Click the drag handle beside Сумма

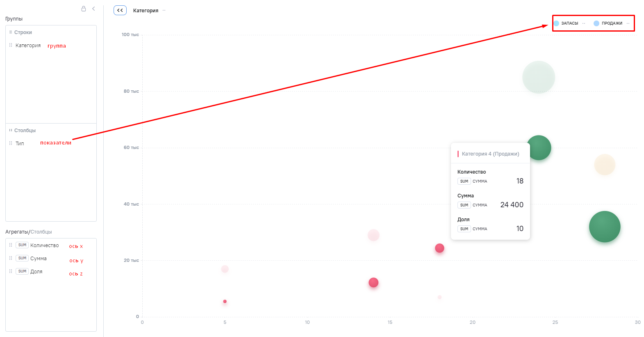point(11,258)
